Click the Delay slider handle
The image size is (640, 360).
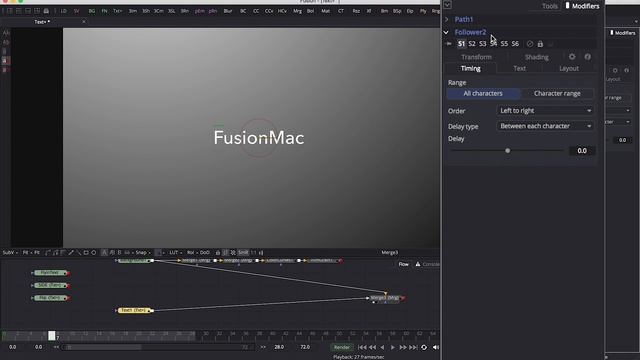(507, 151)
